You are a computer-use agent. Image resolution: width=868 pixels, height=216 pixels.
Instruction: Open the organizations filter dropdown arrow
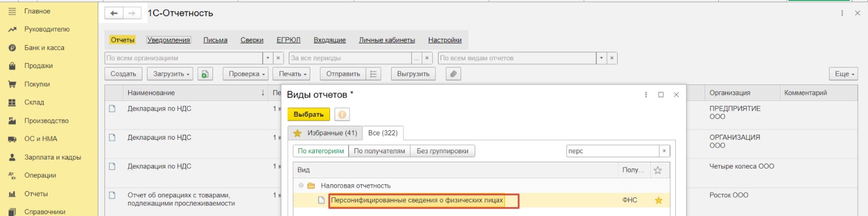[x=268, y=58]
